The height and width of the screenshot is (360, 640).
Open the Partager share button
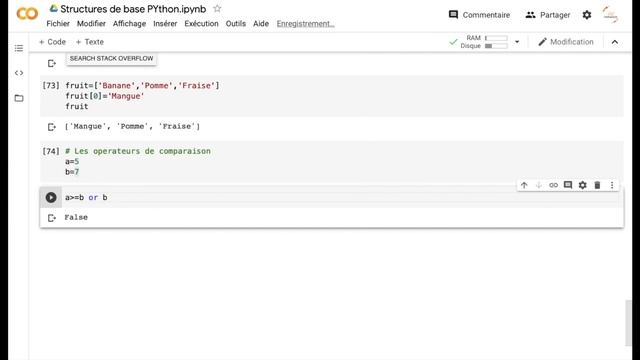click(547, 15)
